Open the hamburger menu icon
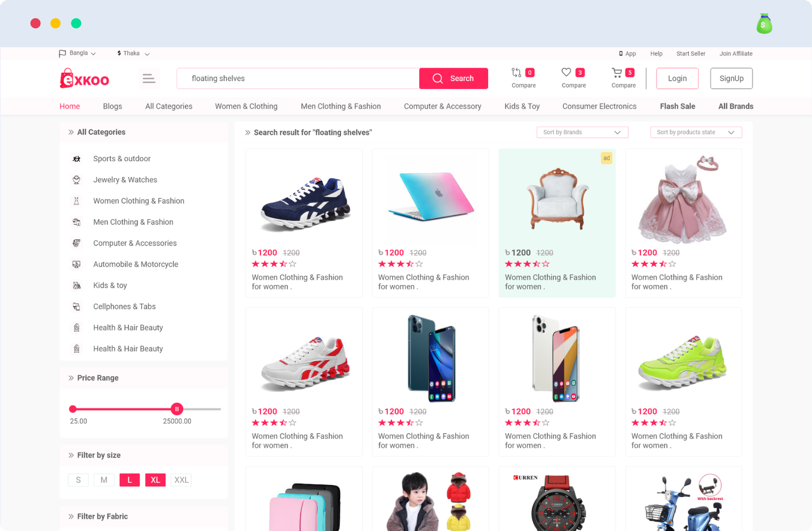The width and height of the screenshot is (812, 531). coord(149,78)
